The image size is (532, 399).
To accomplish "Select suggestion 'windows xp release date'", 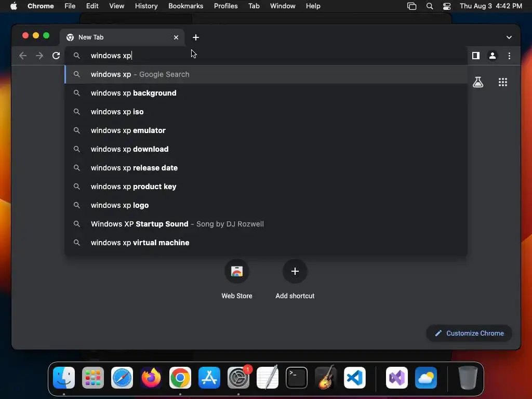I will click(x=266, y=168).
